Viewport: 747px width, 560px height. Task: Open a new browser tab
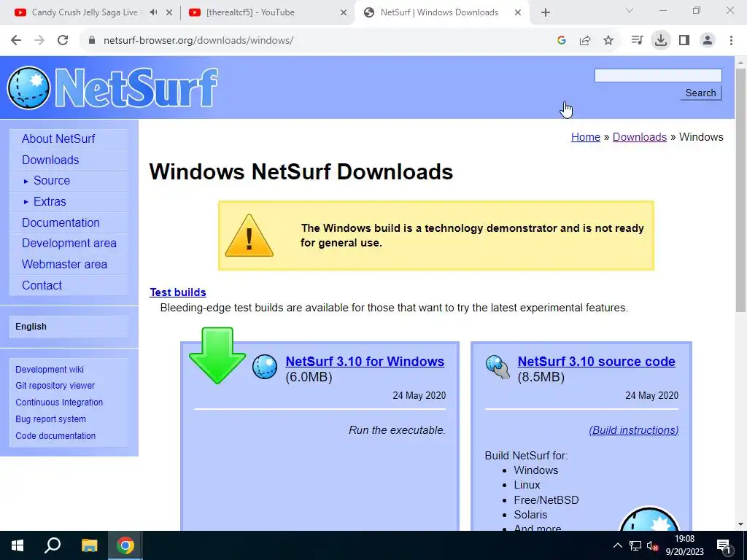[x=546, y=12]
